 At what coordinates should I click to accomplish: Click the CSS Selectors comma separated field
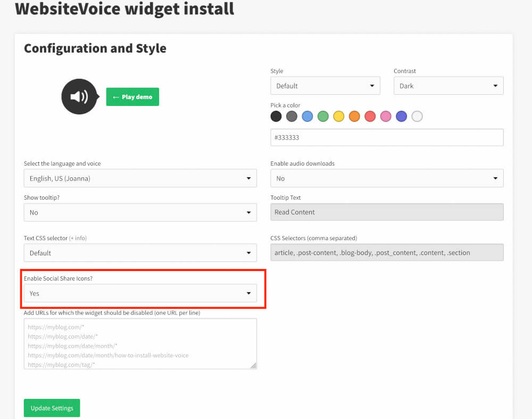[387, 252]
